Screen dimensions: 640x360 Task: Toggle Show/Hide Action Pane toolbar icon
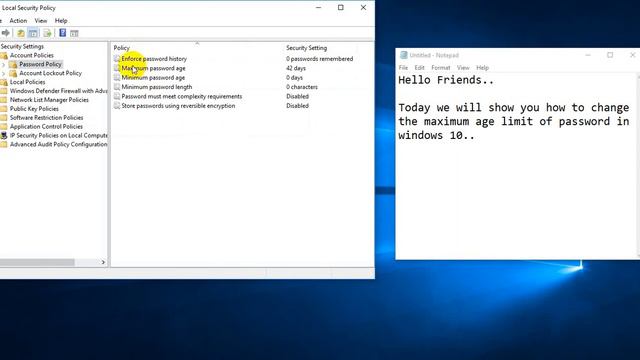(x=74, y=33)
